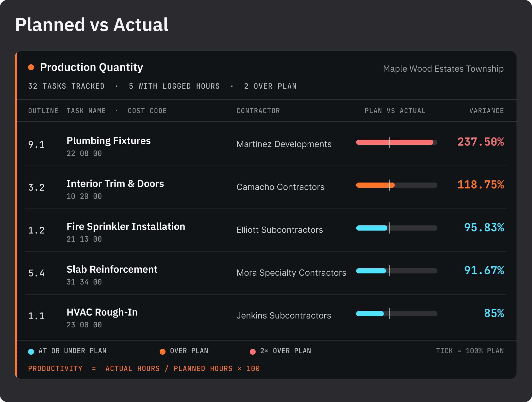Click the Tick = 100% Plan note
The image size is (532, 402).
[x=470, y=351]
